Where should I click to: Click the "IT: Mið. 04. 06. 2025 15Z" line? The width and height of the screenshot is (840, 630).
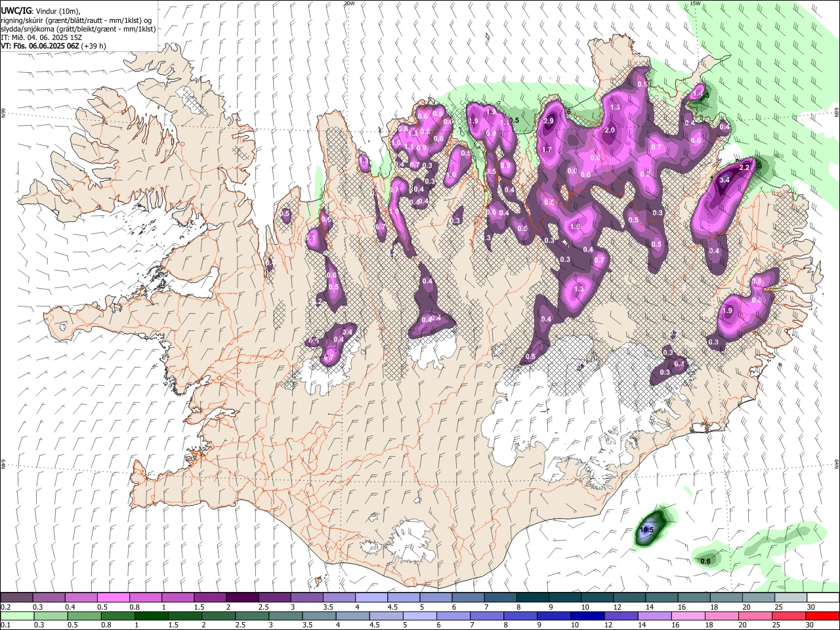tap(41, 37)
